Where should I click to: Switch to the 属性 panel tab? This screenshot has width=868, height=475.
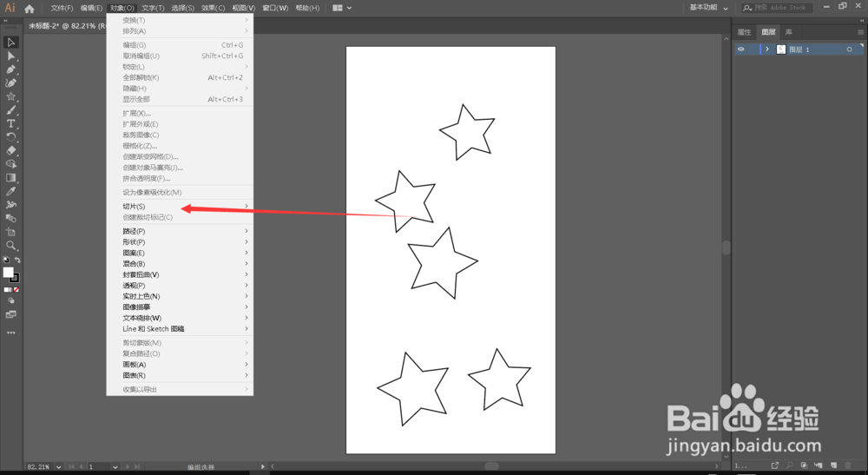tap(744, 32)
